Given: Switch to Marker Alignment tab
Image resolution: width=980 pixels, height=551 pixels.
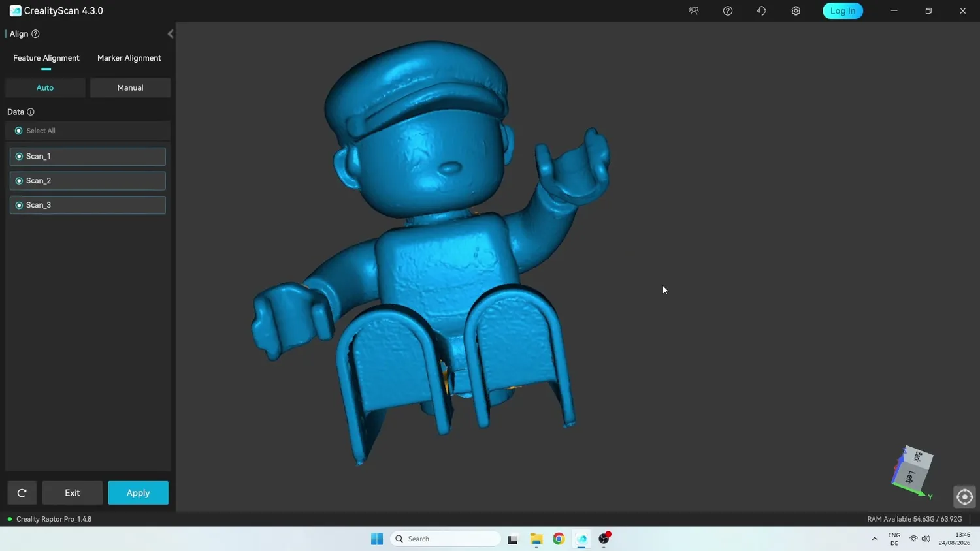Looking at the screenshot, I should click(x=129, y=58).
